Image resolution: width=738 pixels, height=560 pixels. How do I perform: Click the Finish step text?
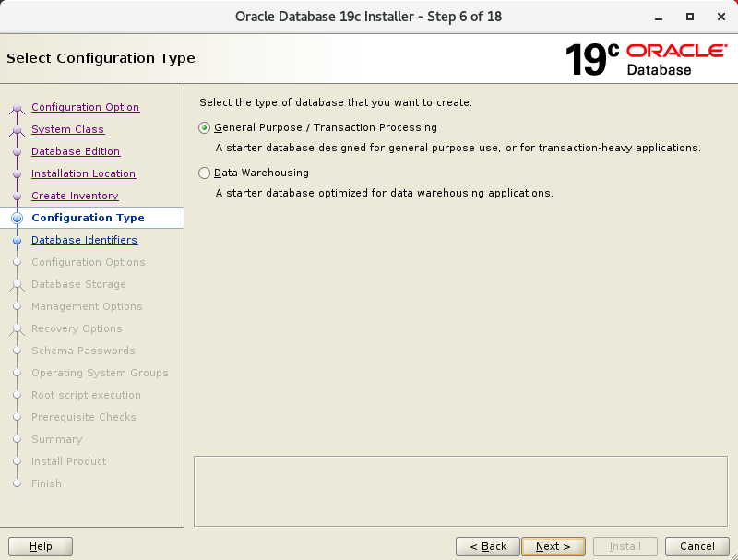coord(47,483)
